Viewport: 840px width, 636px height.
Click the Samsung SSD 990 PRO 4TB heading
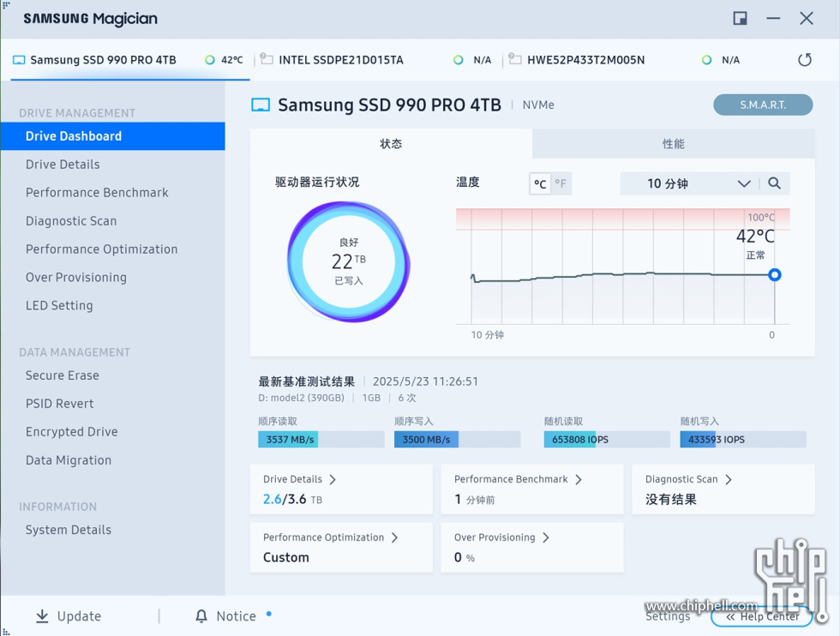coord(389,105)
